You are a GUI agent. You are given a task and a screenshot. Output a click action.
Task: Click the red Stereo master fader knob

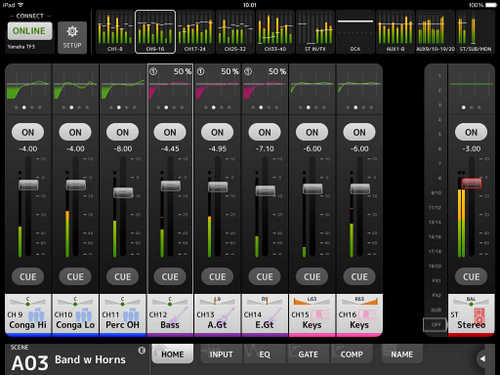pos(471,183)
